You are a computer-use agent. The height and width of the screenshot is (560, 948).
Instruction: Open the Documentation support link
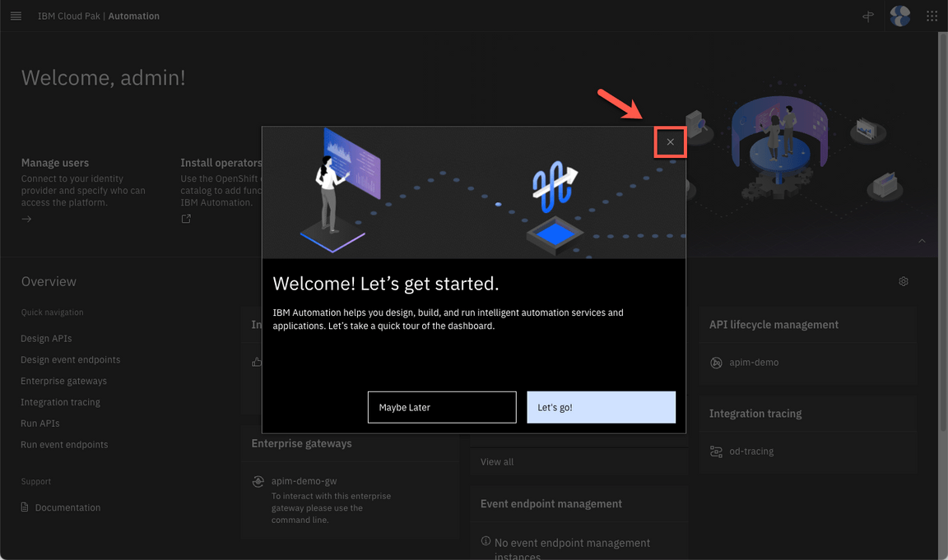click(x=67, y=508)
